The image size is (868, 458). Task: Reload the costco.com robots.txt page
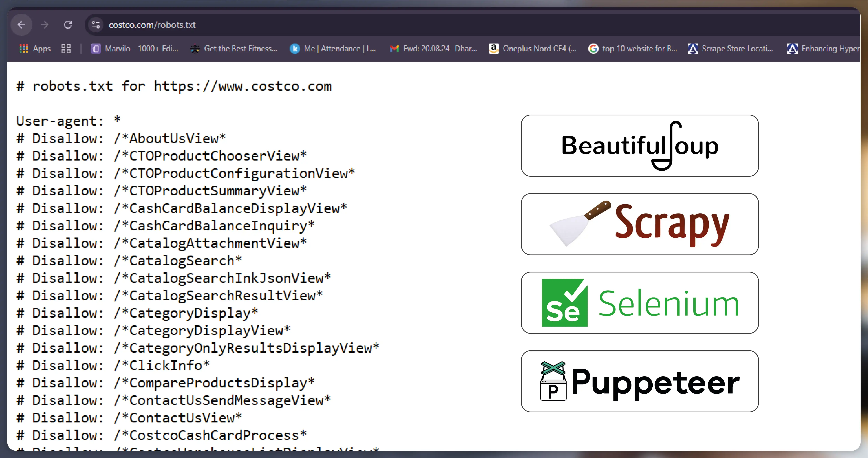[x=68, y=25]
